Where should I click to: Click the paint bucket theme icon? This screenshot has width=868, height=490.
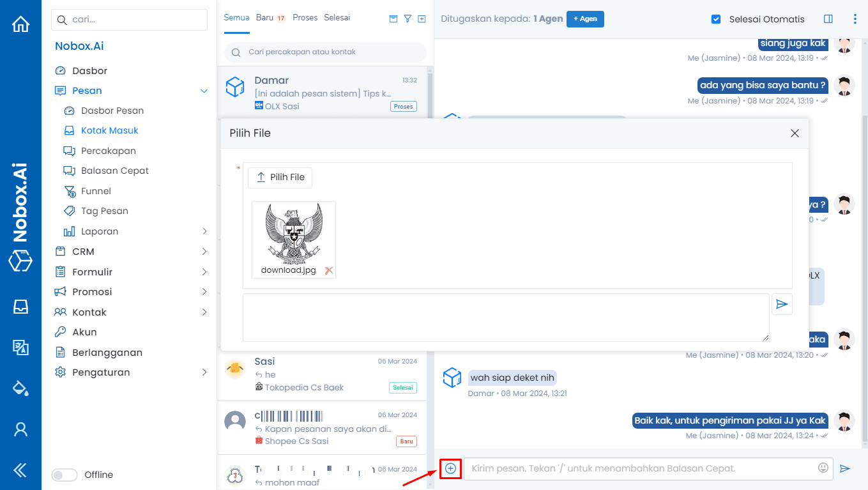coord(20,388)
